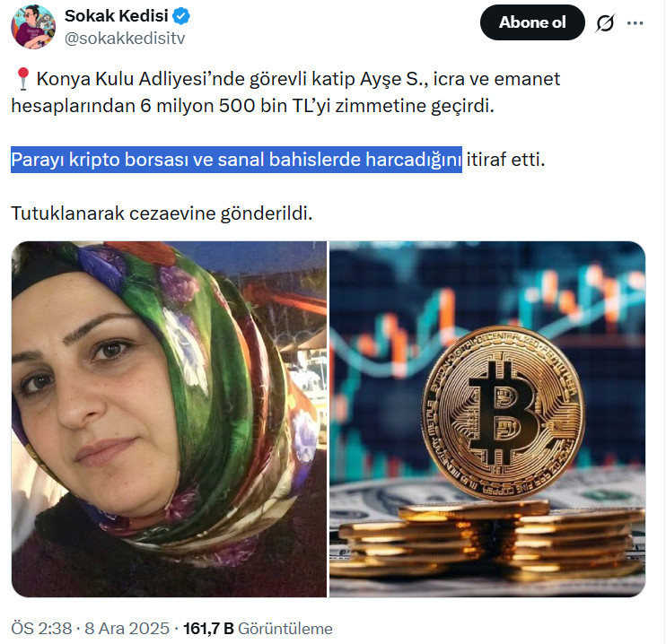This screenshot has height=644, width=666.
Task: Click the golden Bitcoin coin in right image
Action: click(503, 412)
